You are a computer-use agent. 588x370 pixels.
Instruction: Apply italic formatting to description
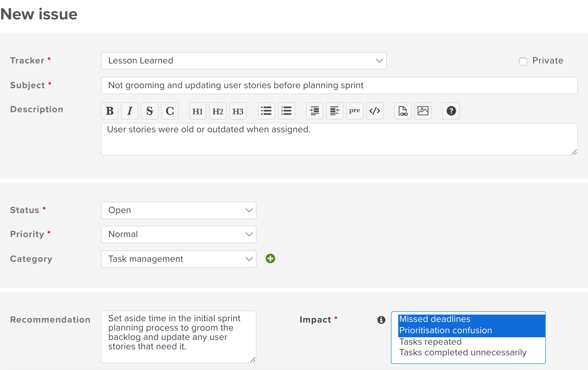(x=130, y=111)
